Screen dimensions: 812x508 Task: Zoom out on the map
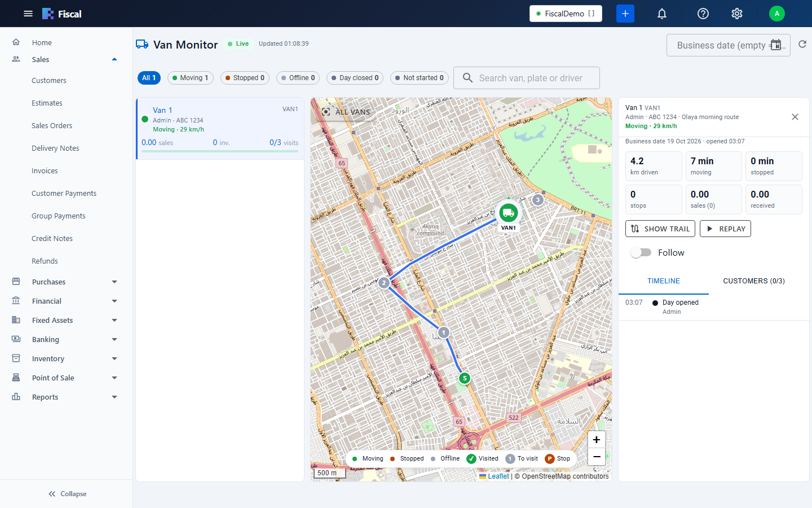pyautogui.click(x=597, y=457)
